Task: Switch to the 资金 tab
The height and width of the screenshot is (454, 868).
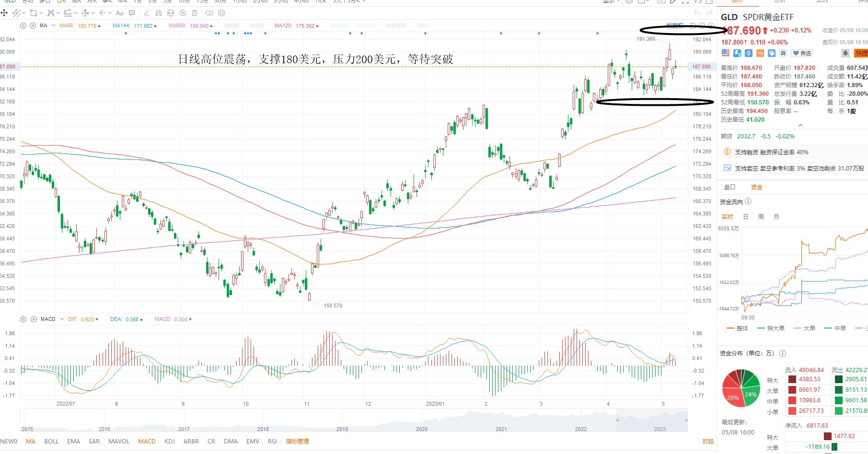Action: pos(756,187)
